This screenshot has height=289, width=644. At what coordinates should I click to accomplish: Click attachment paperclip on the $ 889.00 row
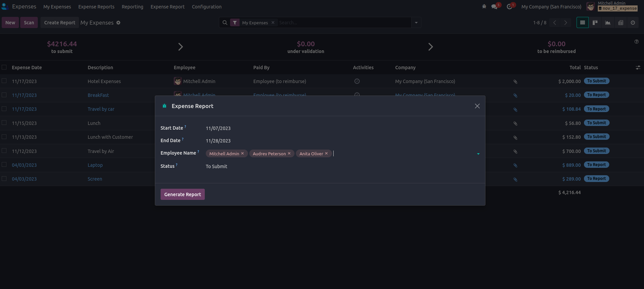tap(515, 165)
